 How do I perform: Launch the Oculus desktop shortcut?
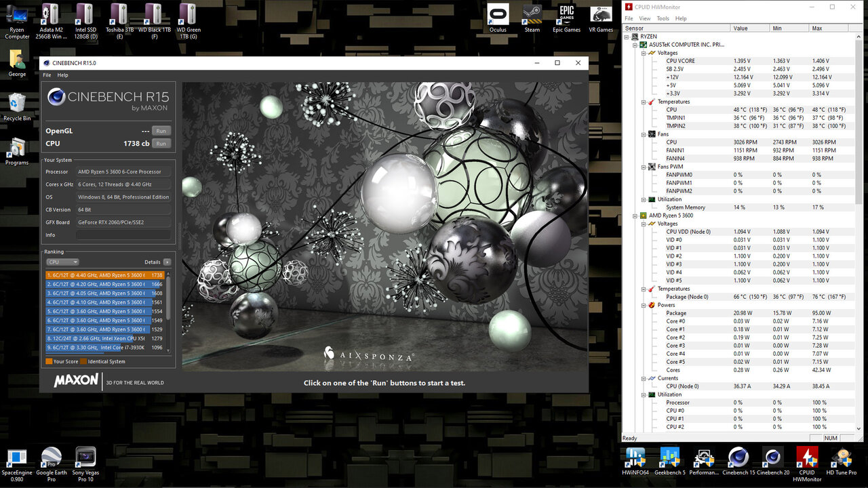pos(498,19)
